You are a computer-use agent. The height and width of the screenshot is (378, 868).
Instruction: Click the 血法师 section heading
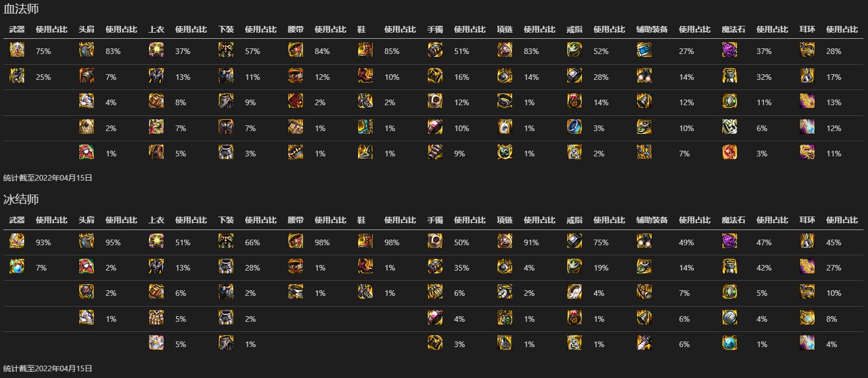coord(21,8)
